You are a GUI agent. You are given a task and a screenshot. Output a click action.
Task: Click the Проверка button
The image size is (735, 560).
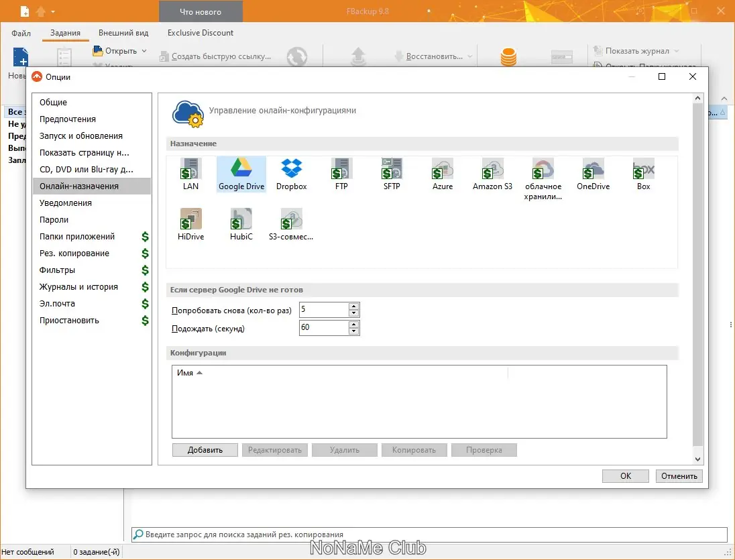pos(484,450)
